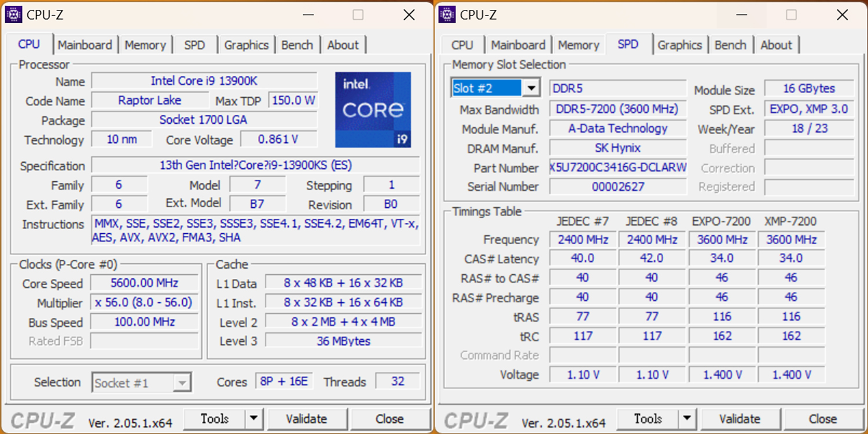Screen dimensions: 868x434
Task: Click the Max Bandwidth value DDR5-7200
Action: [x=617, y=109]
